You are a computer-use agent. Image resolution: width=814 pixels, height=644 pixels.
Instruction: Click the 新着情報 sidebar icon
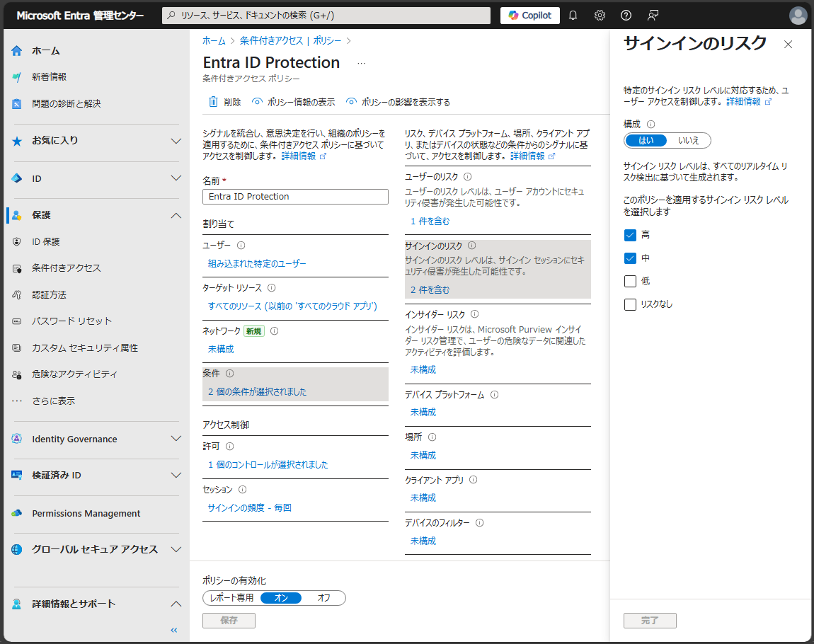click(x=16, y=77)
